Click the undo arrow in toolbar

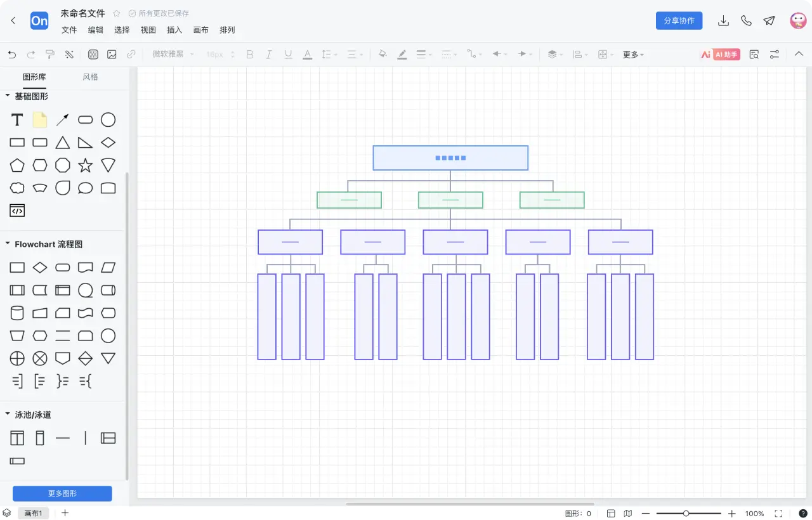(12, 55)
